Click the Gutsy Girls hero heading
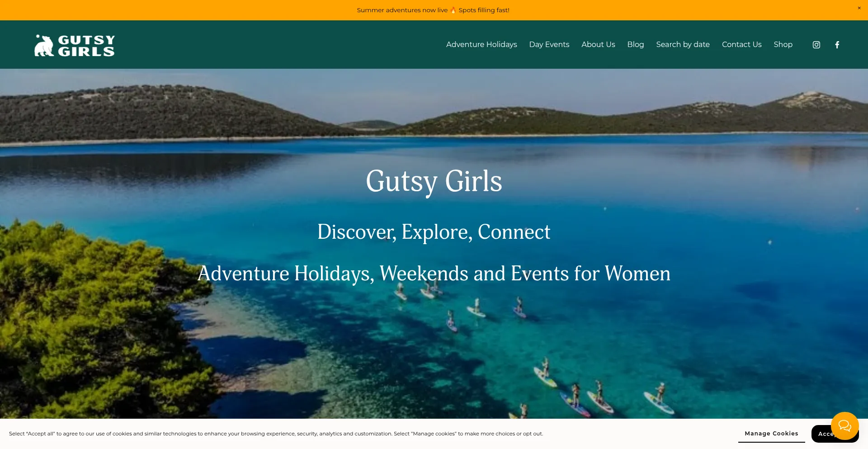Image resolution: width=868 pixels, height=449 pixels. click(x=434, y=181)
